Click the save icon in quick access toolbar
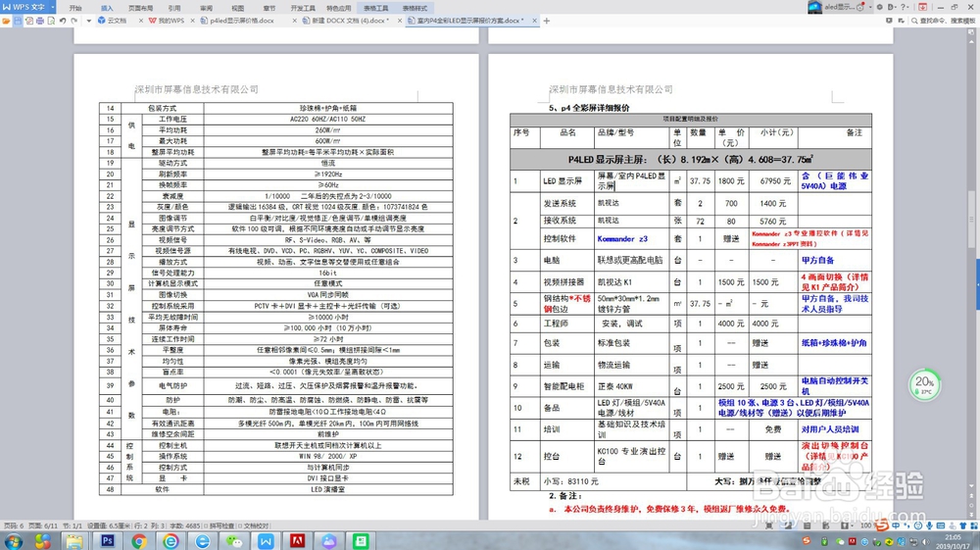Screen dimensions: 980x550 [18, 21]
